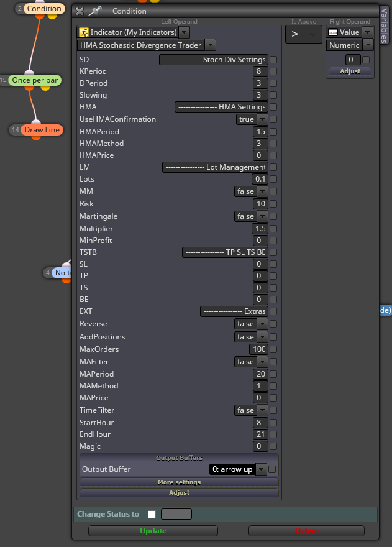Tick the checkbox beside right operand value 0
Image resolution: width=392 pixels, height=547 pixels.
tap(366, 60)
